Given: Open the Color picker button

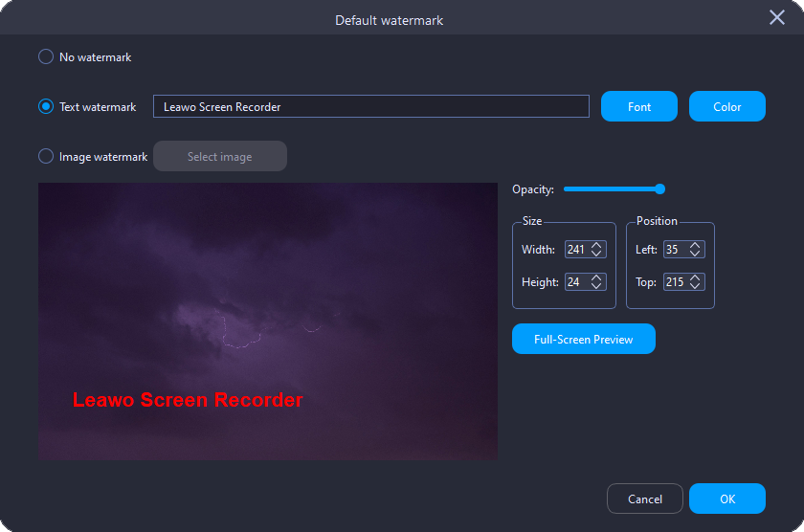Looking at the screenshot, I should (x=727, y=106).
